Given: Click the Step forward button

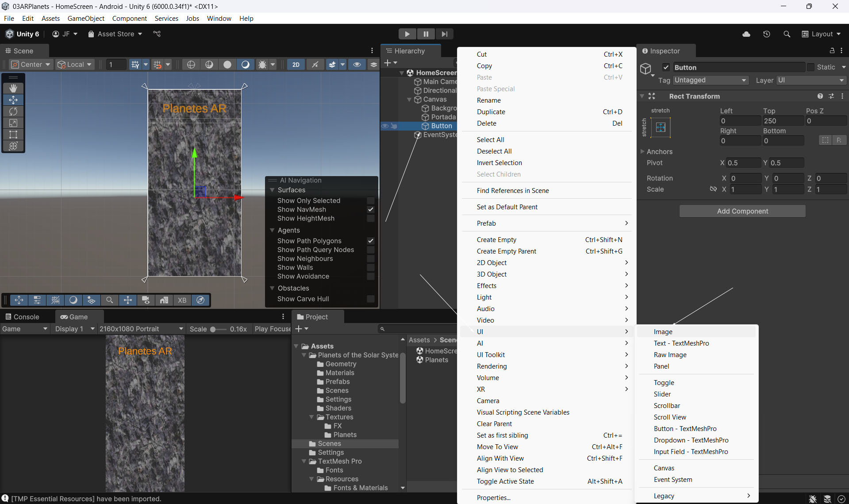Looking at the screenshot, I should pos(444,34).
